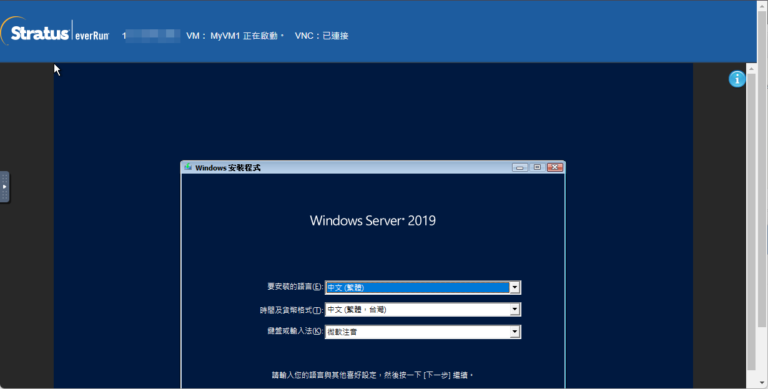Select the highlighted 中文 (繁體) language field
This screenshot has height=389, width=768.
pos(417,288)
